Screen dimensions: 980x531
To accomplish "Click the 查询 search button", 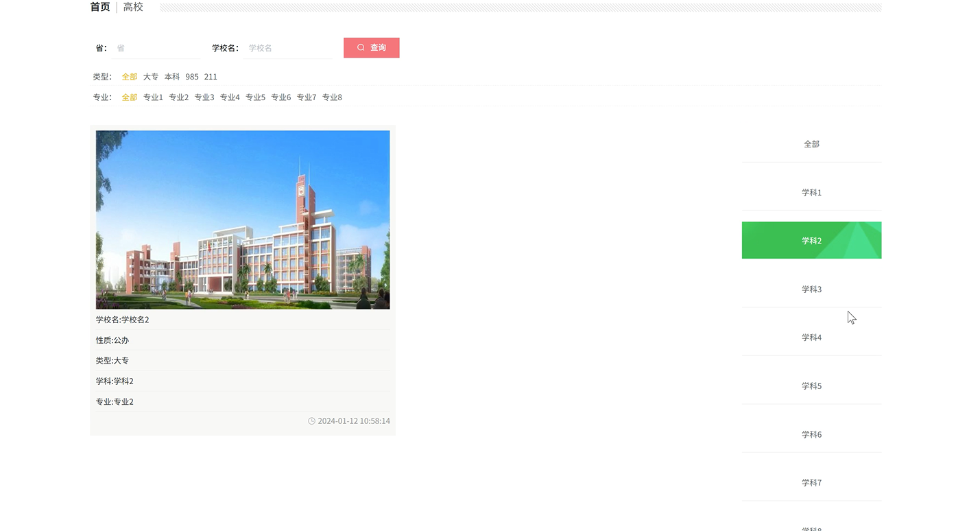I will 372,47.
